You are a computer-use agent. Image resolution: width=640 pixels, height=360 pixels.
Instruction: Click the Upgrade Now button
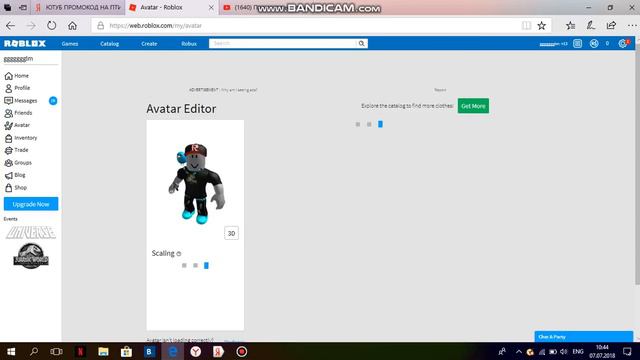click(31, 204)
